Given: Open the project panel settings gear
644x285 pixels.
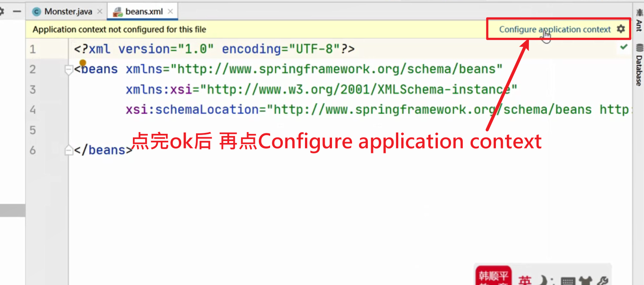Looking at the screenshot, I should pyautogui.click(x=1, y=11).
